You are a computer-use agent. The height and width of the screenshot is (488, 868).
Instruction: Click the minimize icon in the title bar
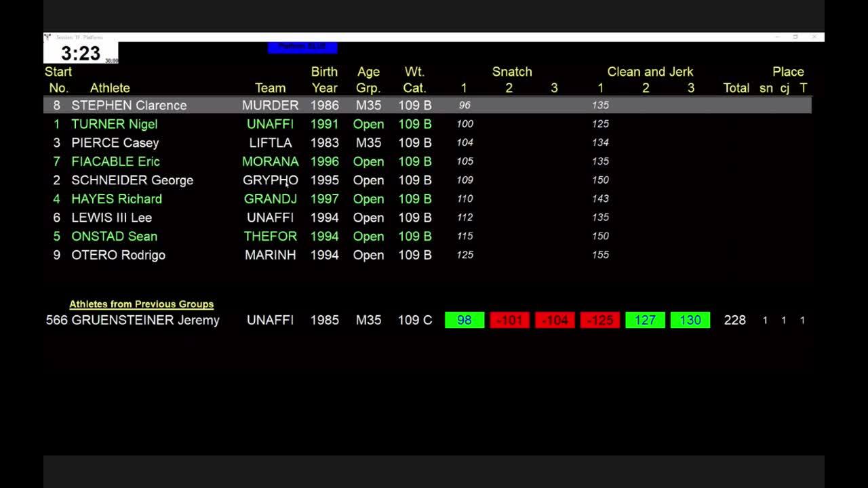point(778,37)
